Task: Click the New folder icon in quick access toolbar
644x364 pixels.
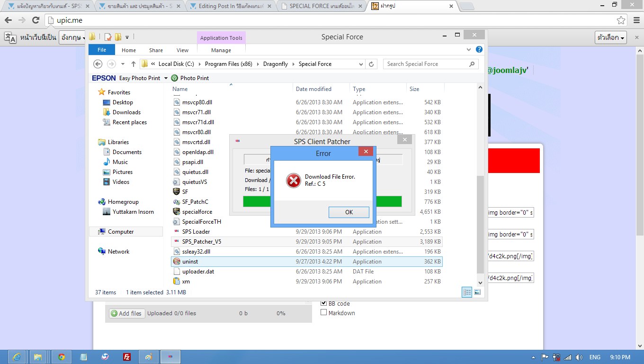Action: pyautogui.click(x=118, y=37)
